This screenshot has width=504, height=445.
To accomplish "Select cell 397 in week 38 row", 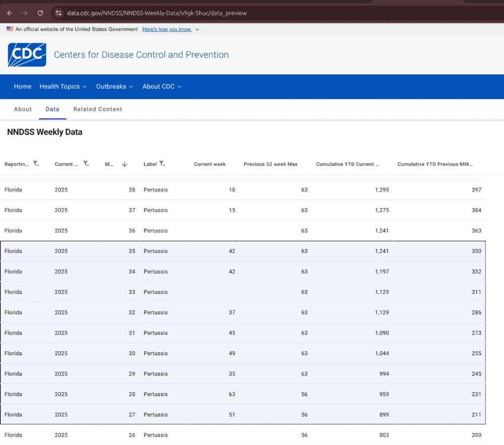I will (x=476, y=190).
